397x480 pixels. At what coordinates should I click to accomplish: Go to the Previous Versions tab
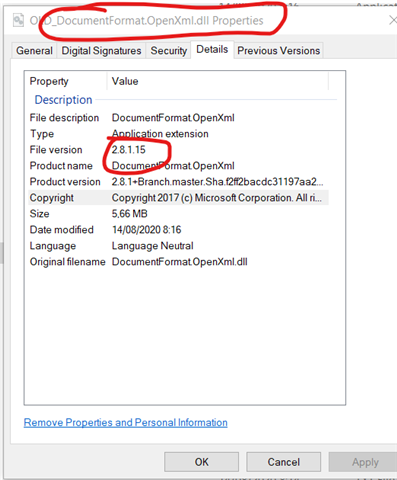[278, 51]
